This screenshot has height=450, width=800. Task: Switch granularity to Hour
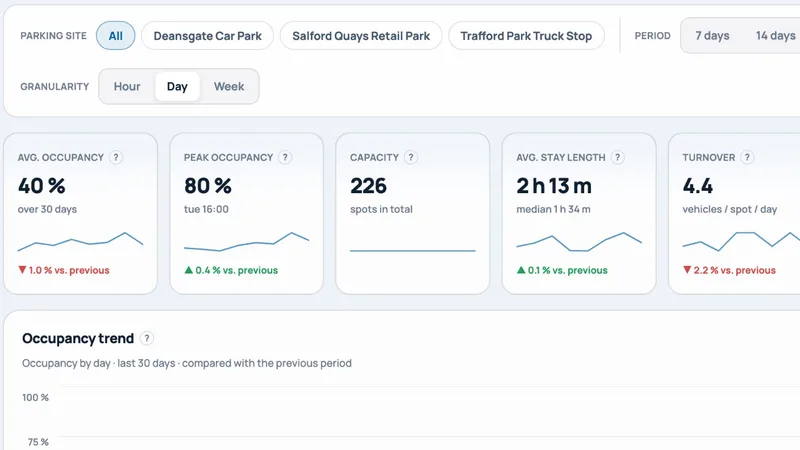click(127, 87)
